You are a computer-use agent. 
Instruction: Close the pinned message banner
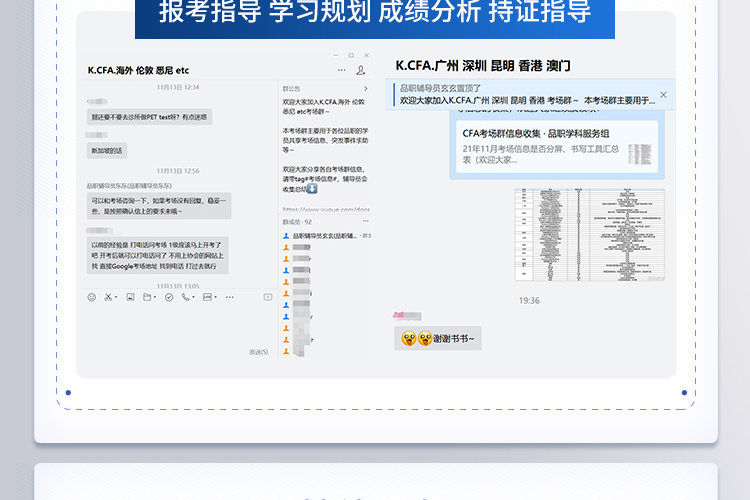point(663,95)
